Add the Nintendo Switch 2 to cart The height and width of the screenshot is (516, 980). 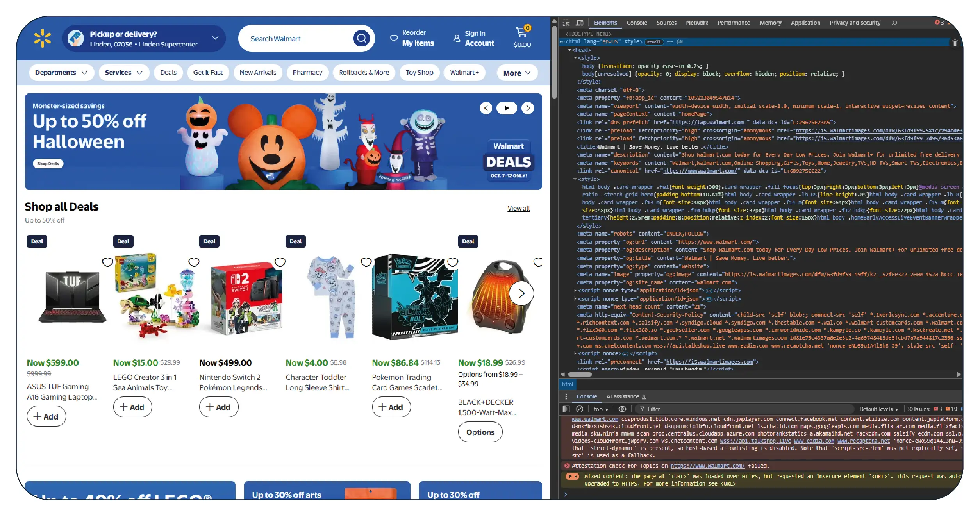(x=219, y=407)
